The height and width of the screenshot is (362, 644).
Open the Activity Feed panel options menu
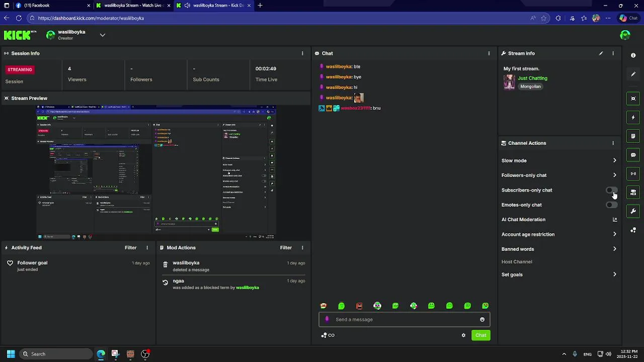(147, 248)
